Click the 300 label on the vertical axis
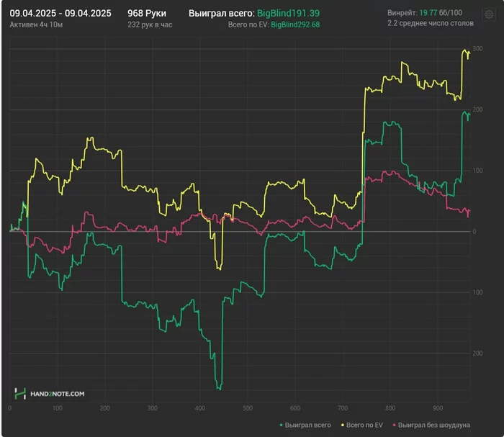This screenshot has width=504, height=437. pos(477,48)
